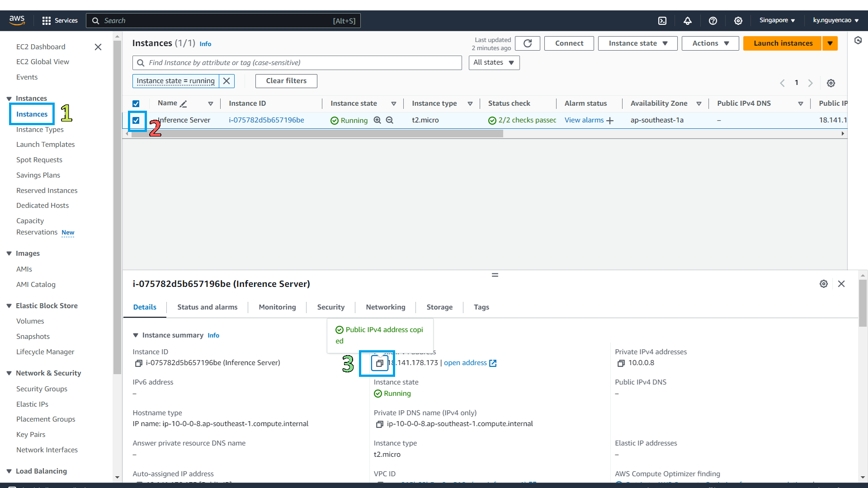Open the Storage tab

coord(439,307)
